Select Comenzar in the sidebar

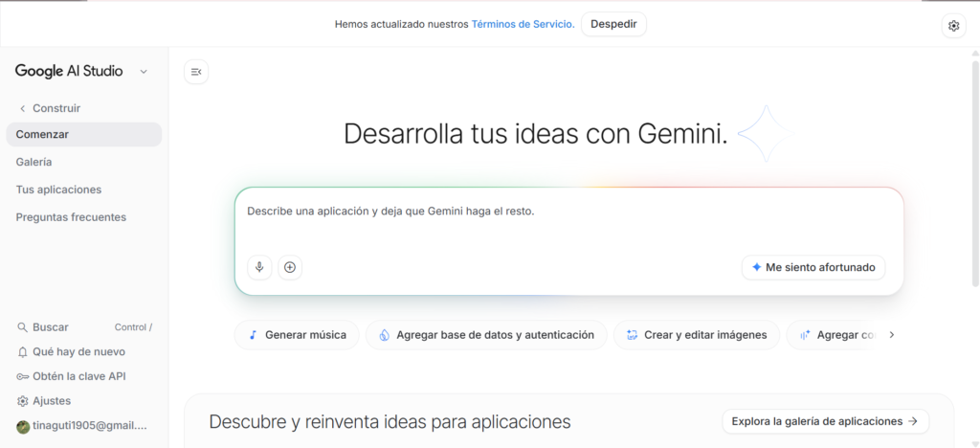(84, 134)
